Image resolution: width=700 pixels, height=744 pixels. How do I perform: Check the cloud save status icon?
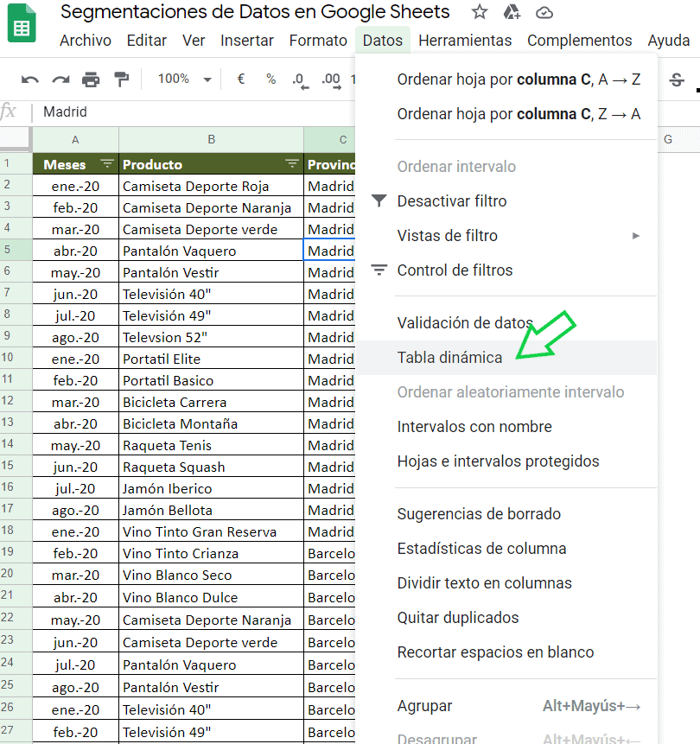click(x=544, y=13)
